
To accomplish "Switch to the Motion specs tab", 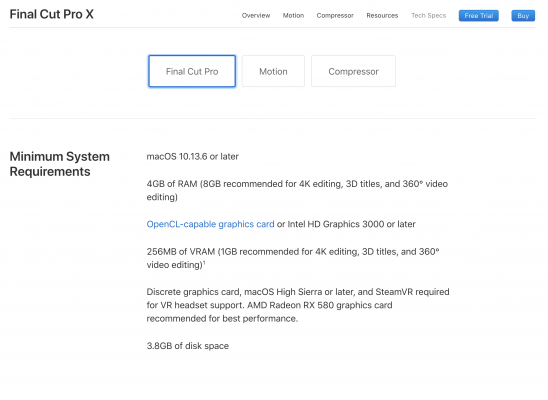I will pos(273,71).
